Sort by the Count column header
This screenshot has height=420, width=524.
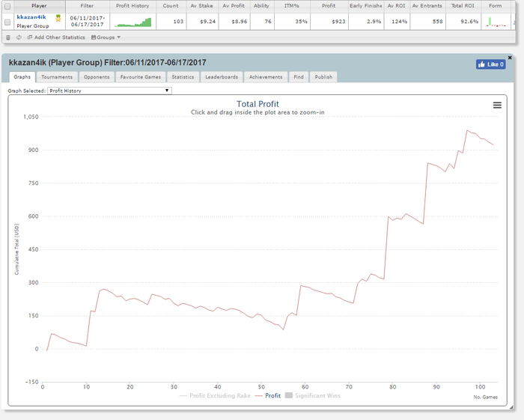point(171,6)
